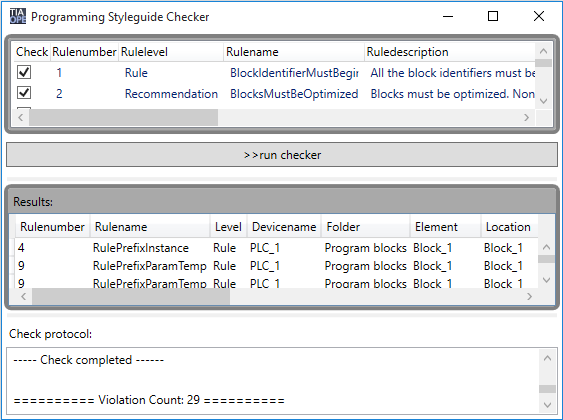Click scroll left arrow of rules table

pyautogui.click(x=21, y=117)
